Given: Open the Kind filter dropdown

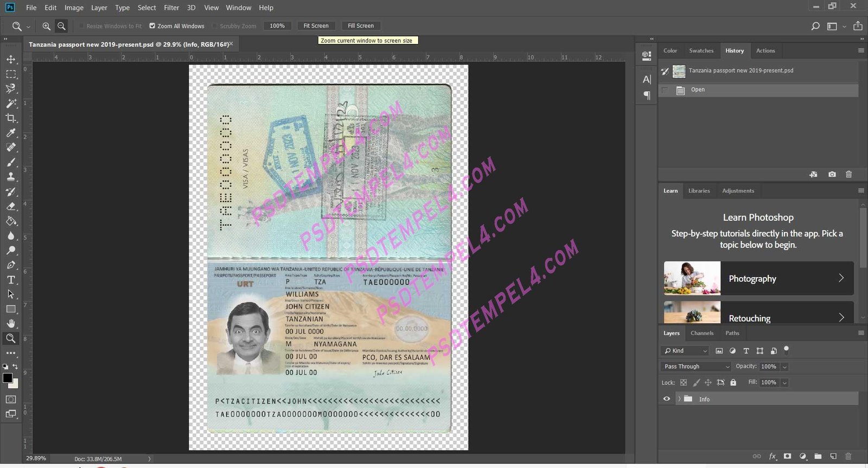Looking at the screenshot, I should (685, 351).
